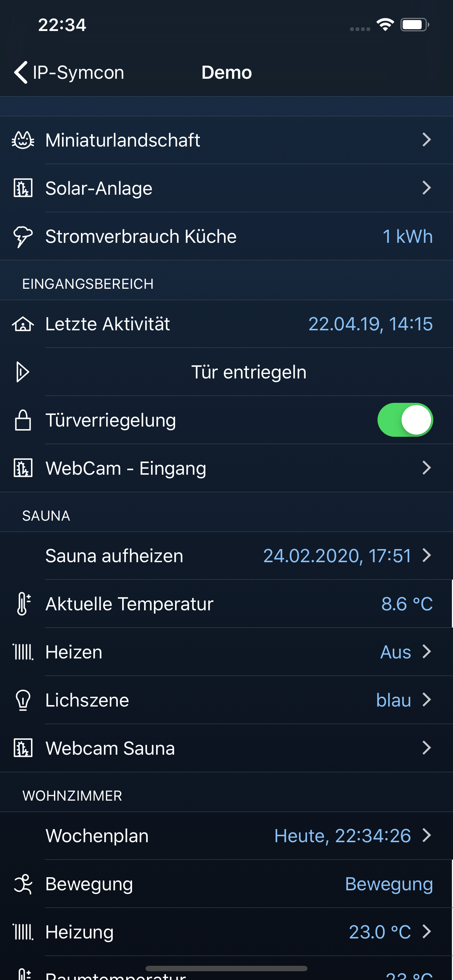Expand Miniaturlandschaft with its chevron
The width and height of the screenshot is (453, 980).
(426, 140)
